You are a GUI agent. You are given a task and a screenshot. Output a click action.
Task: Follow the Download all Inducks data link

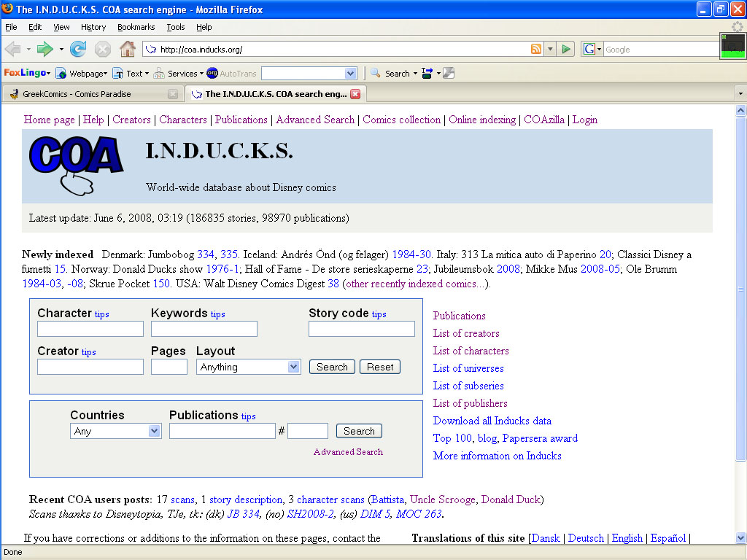click(x=492, y=421)
